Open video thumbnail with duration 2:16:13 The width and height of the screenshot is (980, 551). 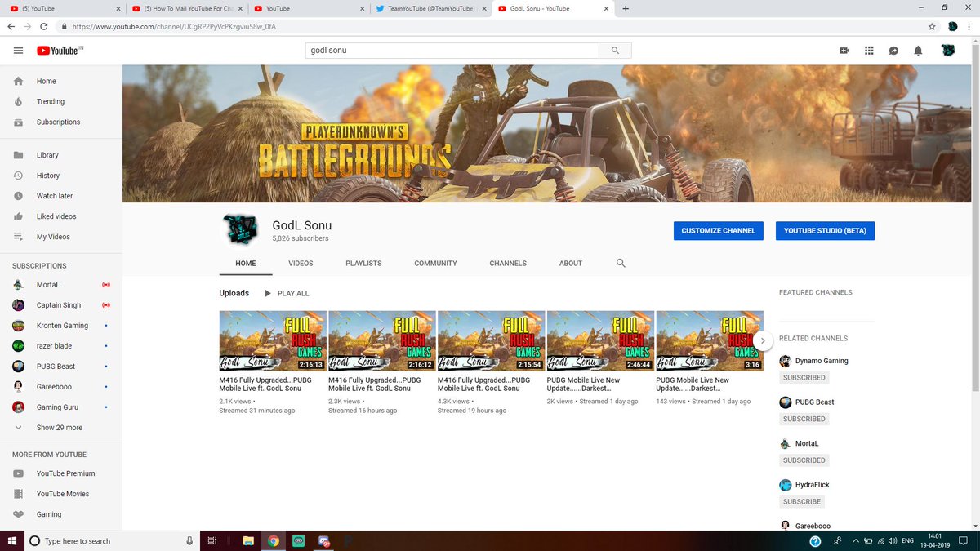(273, 340)
